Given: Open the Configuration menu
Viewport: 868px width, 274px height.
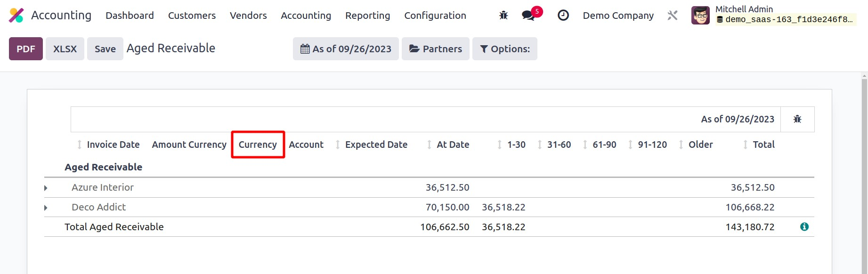Looking at the screenshot, I should pyautogui.click(x=435, y=16).
